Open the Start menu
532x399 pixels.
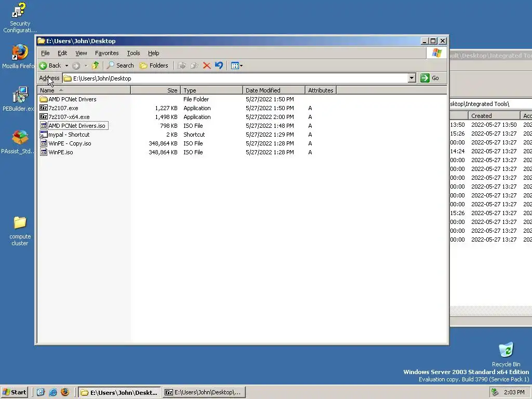point(14,392)
